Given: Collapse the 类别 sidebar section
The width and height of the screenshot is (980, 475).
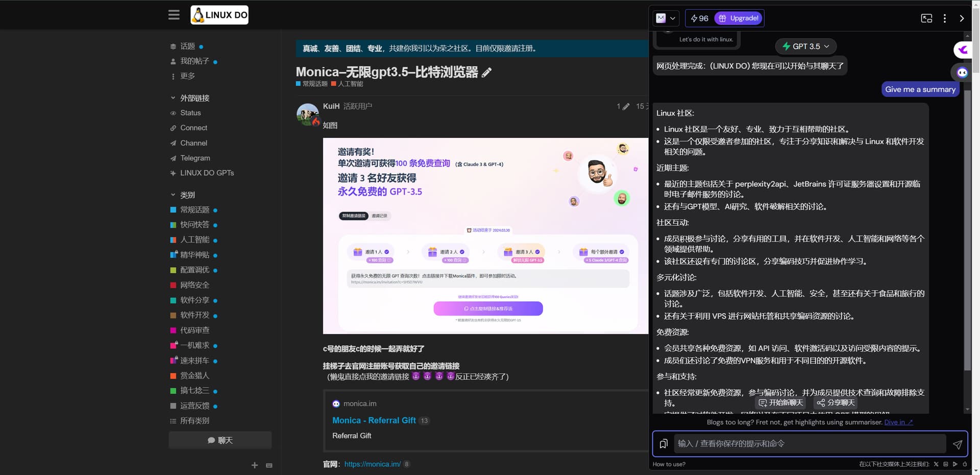Looking at the screenshot, I should pyautogui.click(x=183, y=195).
